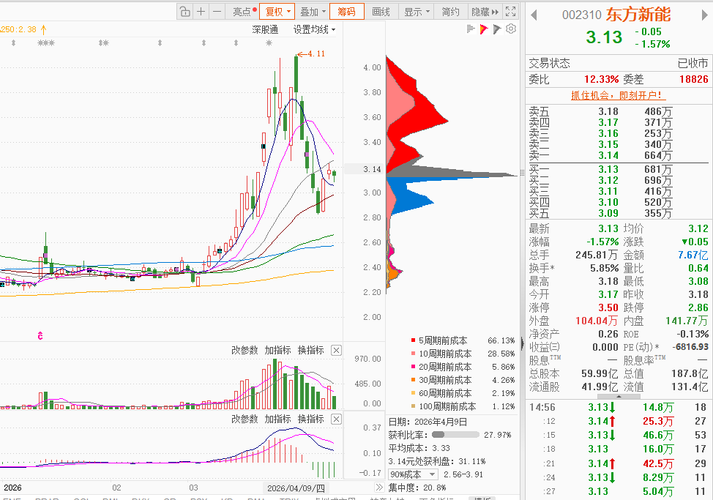Click 换指标 on the MACD panel

click(x=311, y=419)
